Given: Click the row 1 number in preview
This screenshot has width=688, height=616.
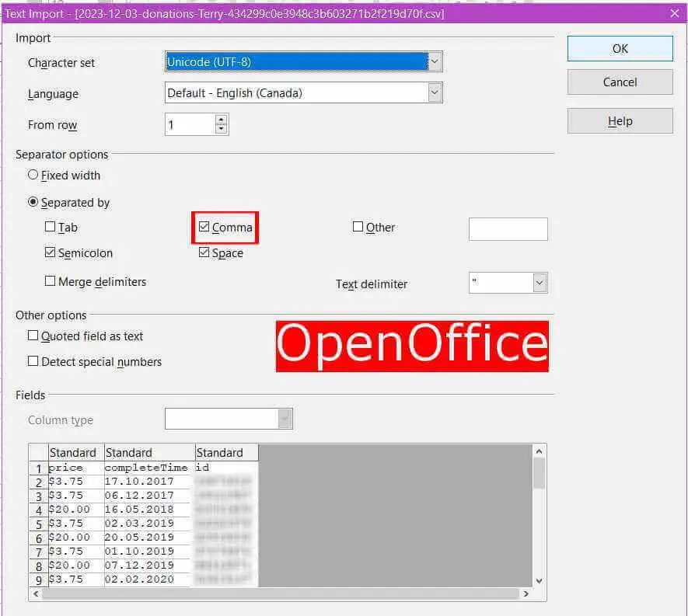Looking at the screenshot, I should coord(39,468).
